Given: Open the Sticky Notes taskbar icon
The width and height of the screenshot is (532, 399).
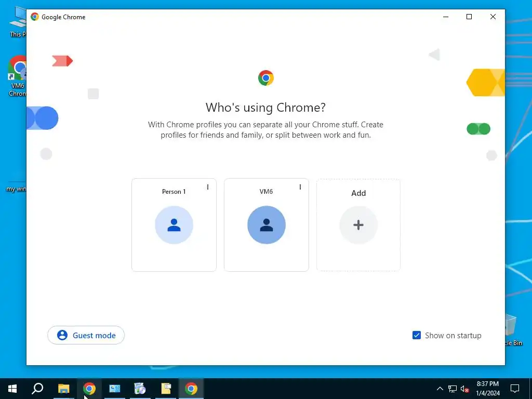Looking at the screenshot, I should pyautogui.click(x=166, y=389).
